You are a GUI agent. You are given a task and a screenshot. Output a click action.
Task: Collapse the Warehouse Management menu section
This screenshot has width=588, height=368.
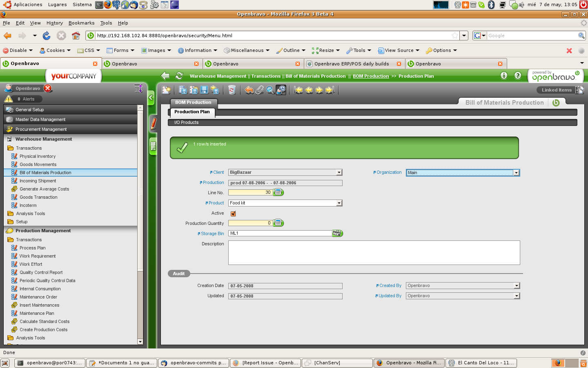(x=44, y=139)
